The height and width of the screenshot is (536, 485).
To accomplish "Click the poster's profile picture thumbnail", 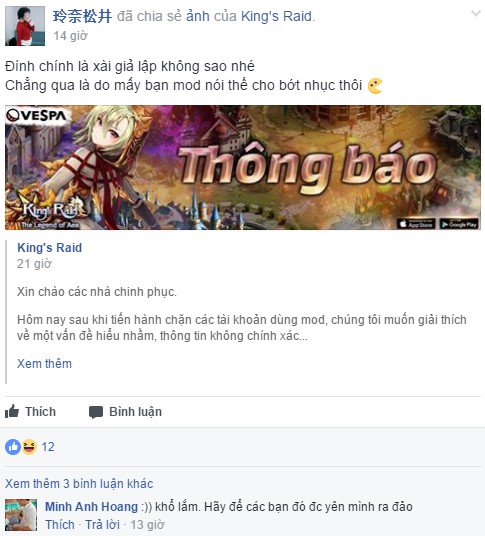I will pos(25,26).
